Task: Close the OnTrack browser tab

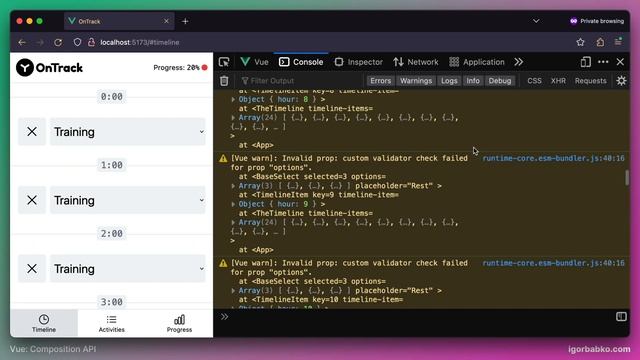Action: coord(166,21)
